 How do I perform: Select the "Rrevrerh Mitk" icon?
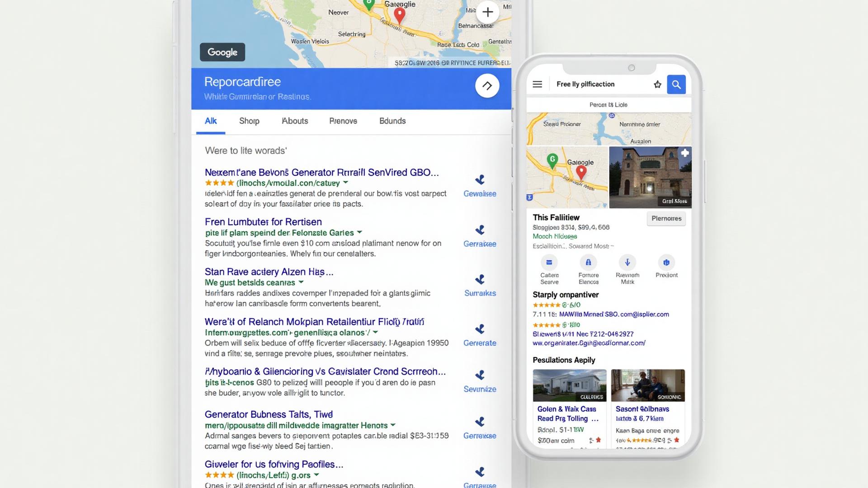click(x=627, y=263)
